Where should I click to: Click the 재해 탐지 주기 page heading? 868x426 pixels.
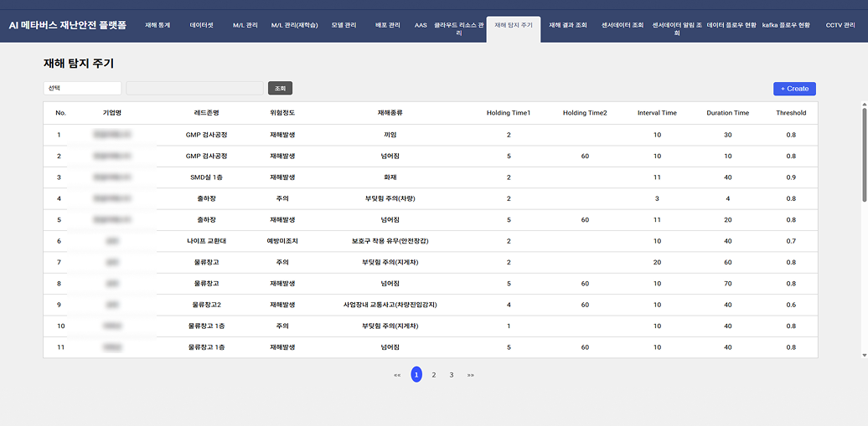coord(78,64)
